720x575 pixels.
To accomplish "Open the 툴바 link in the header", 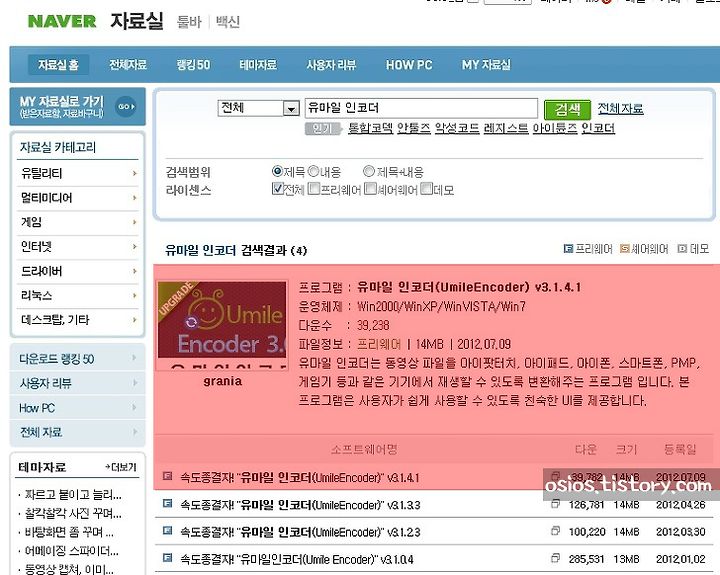I will (189, 22).
